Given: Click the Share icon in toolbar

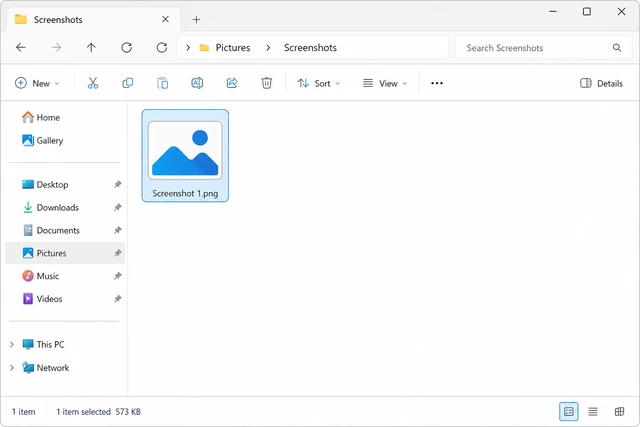Looking at the screenshot, I should point(232,83).
